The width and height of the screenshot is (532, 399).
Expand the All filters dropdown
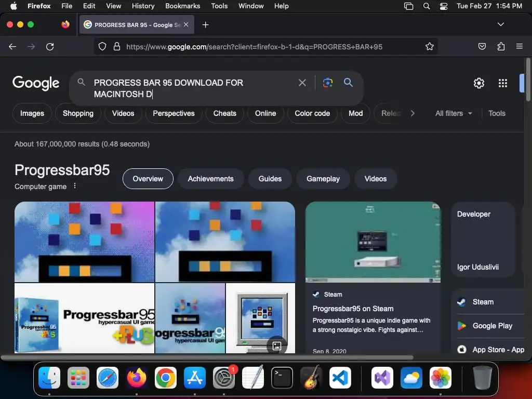click(x=454, y=113)
